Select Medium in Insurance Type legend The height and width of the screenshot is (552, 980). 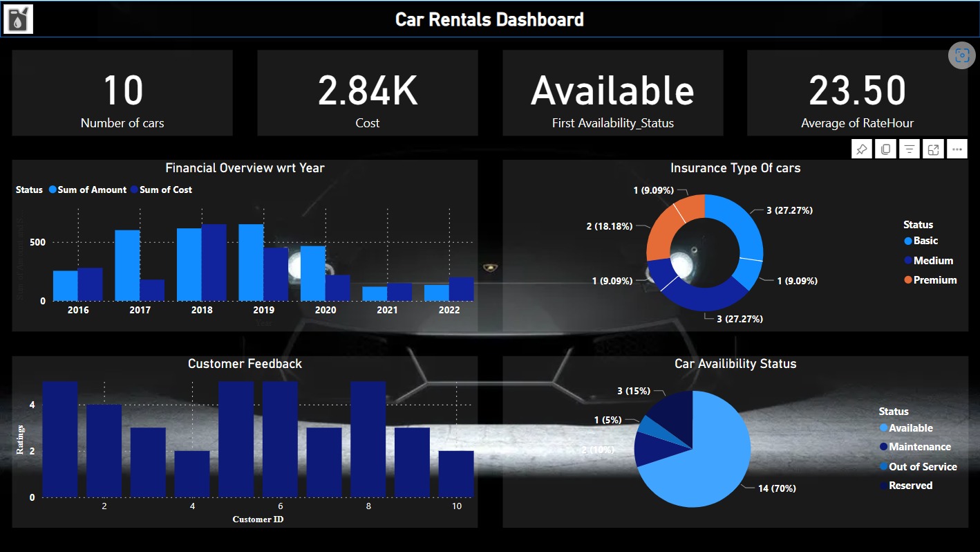[x=932, y=261]
